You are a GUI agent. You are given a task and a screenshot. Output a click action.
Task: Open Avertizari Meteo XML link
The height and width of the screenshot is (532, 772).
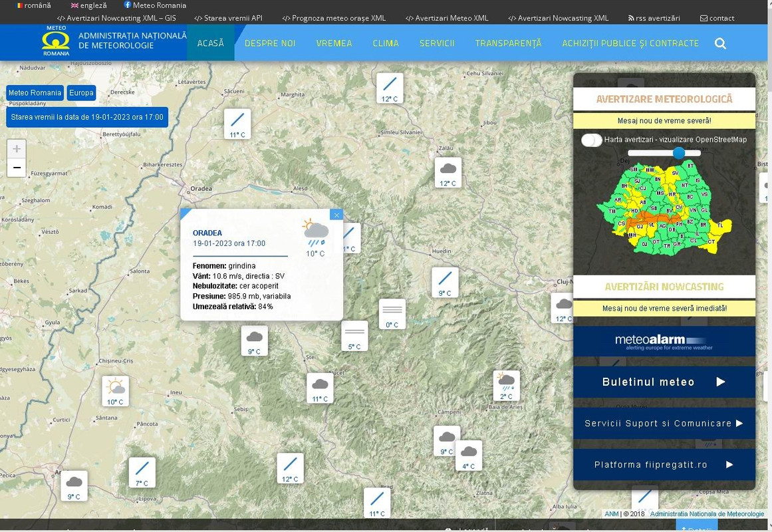pyautogui.click(x=447, y=18)
